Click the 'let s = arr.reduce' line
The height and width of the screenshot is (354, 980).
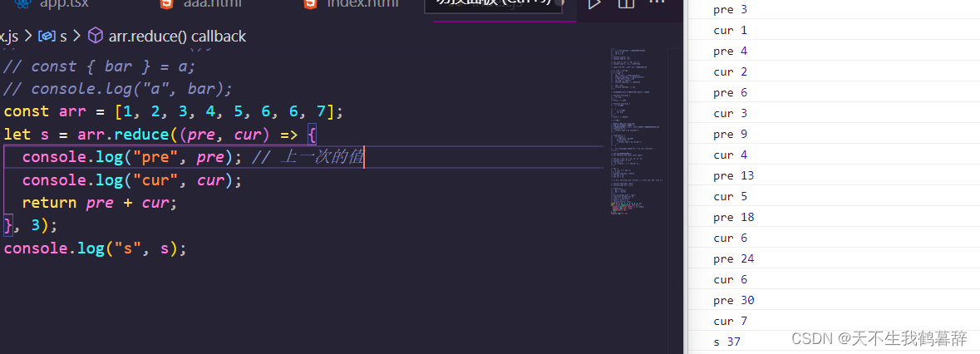pyautogui.click(x=161, y=135)
